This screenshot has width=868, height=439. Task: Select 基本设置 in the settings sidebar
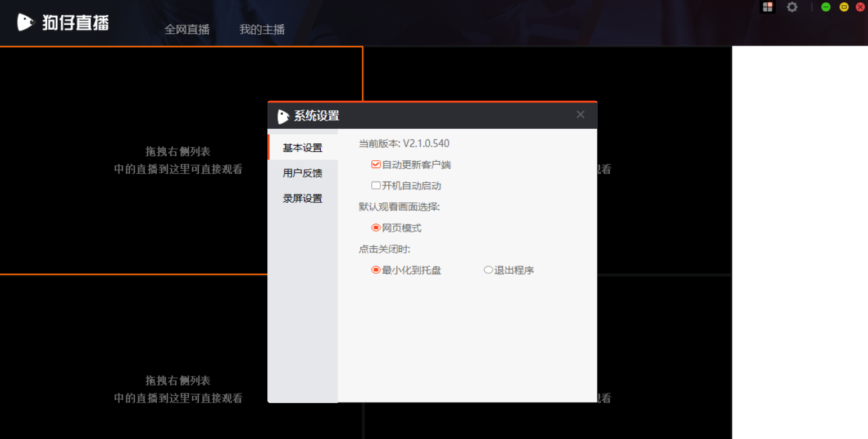click(303, 147)
